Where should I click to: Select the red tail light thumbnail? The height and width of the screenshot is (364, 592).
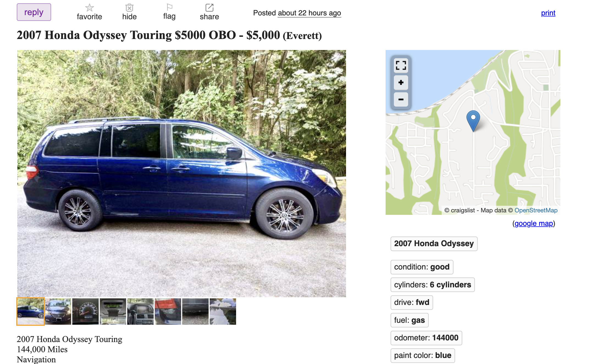pyautogui.click(x=168, y=312)
